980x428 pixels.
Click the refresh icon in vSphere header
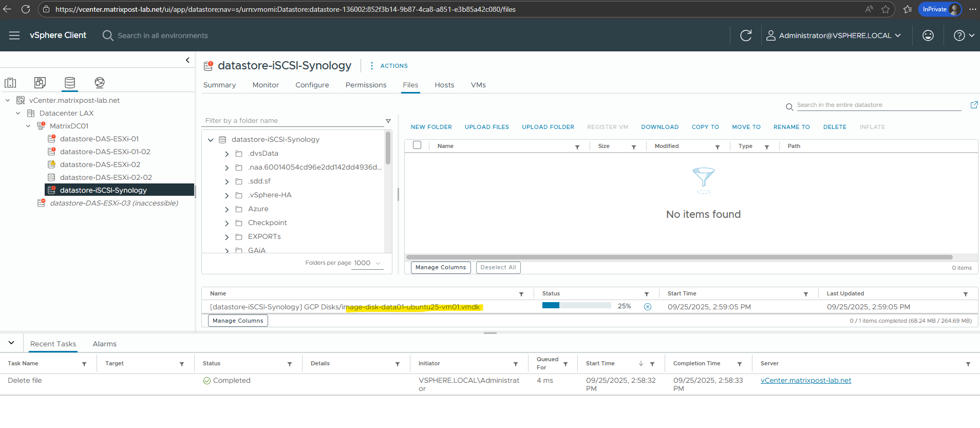[x=746, y=35]
